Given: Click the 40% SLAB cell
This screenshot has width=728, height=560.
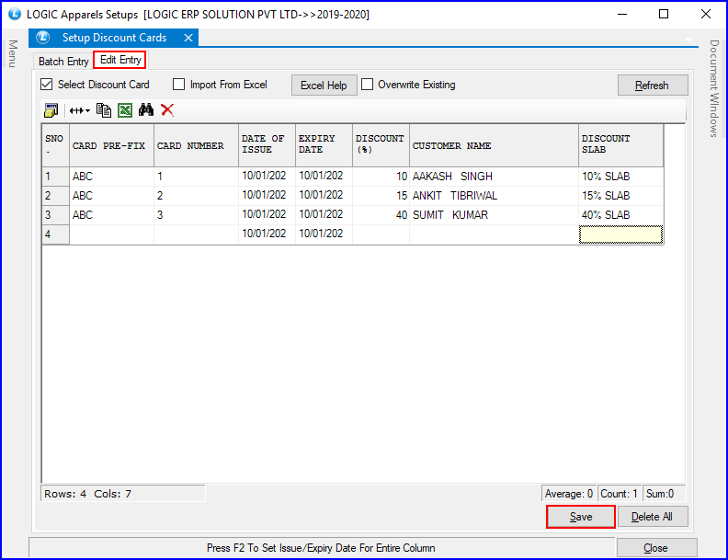Looking at the screenshot, I should click(x=620, y=215).
